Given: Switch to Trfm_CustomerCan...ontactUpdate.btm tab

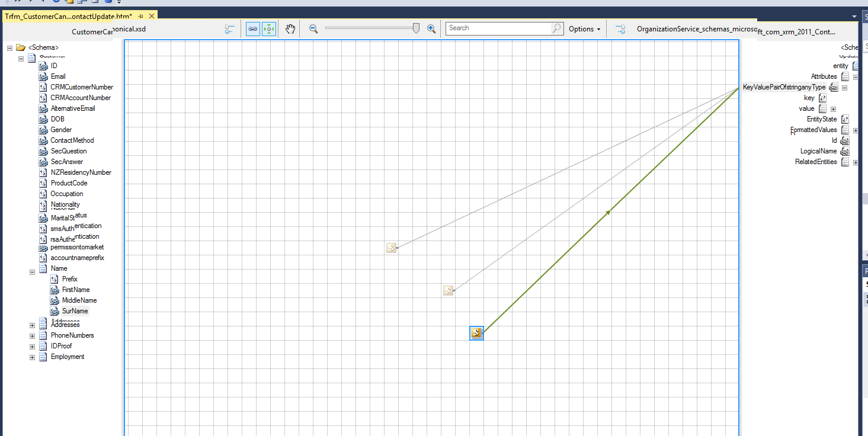Looking at the screenshot, I should coord(68,16).
